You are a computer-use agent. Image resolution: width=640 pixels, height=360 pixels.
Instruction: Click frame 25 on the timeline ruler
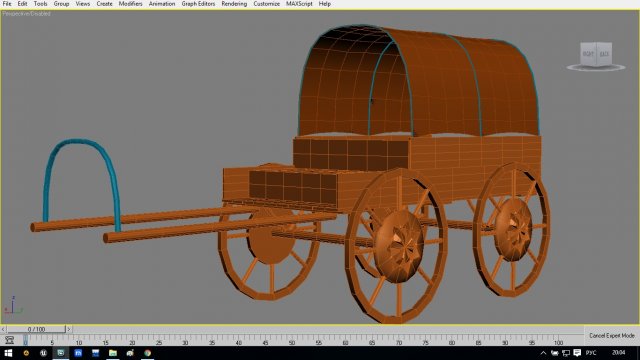click(x=159, y=342)
